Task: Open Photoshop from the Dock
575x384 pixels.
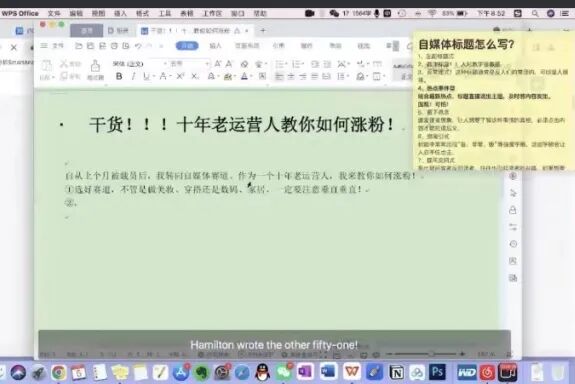Action: point(437,372)
